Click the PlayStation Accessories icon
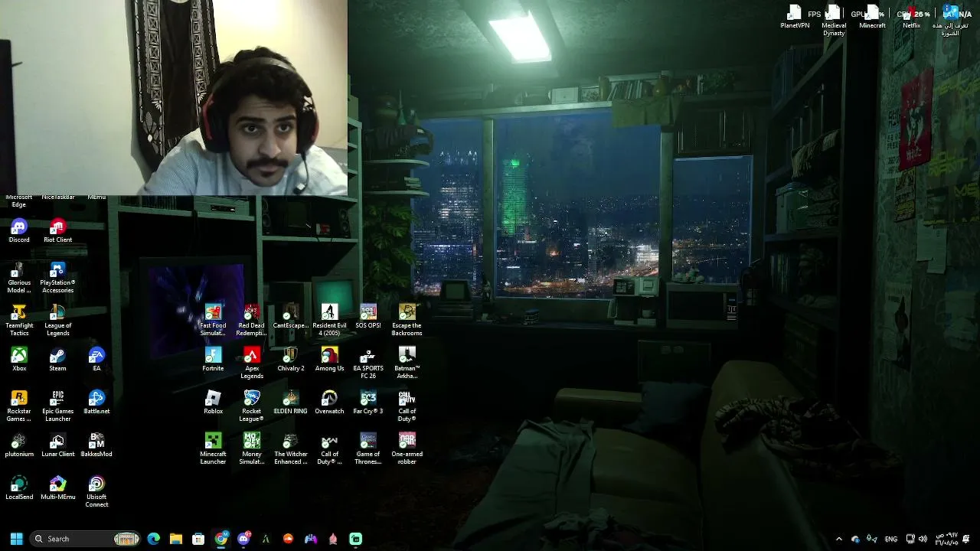The image size is (980, 551). [x=57, y=278]
